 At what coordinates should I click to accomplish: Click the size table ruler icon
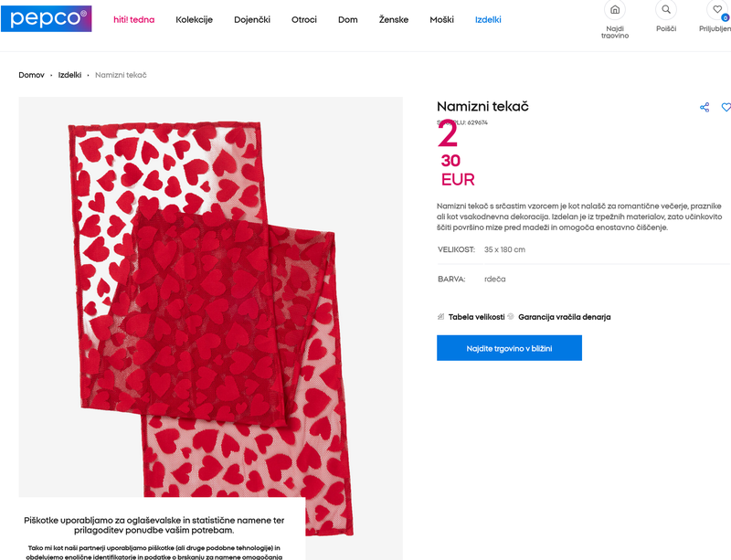pos(441,317)
